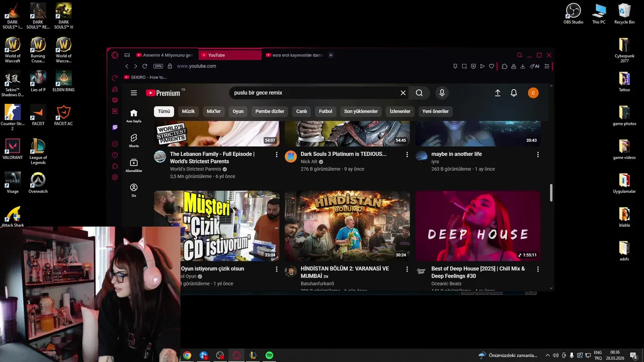Clear the search box with the X
The image size is (644, 362).
pyautogui.click(x=403, y=93)
